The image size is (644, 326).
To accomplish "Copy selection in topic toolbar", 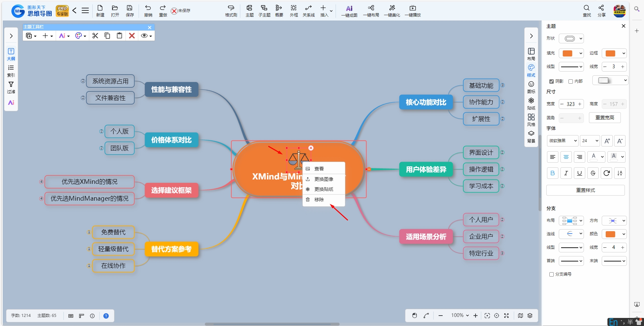I will tap(107, 36).
